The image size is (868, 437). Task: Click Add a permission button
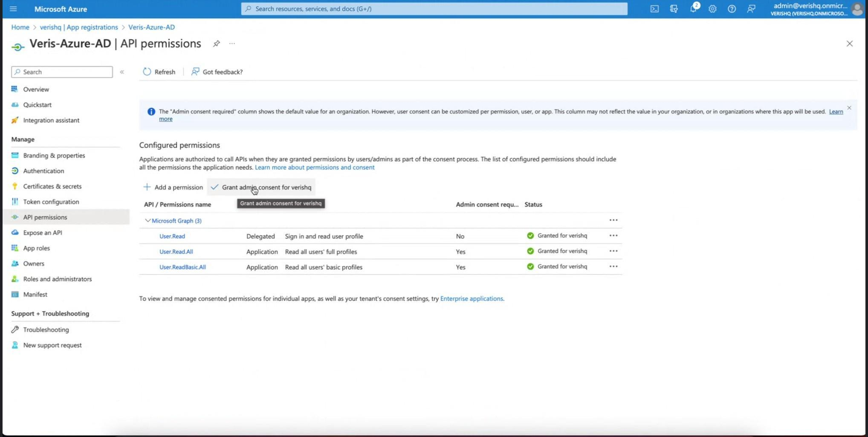(173, 187)
